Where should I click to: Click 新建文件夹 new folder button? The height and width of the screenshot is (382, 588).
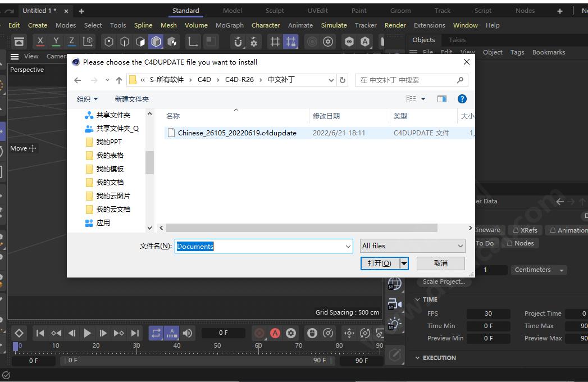point(131,99)
